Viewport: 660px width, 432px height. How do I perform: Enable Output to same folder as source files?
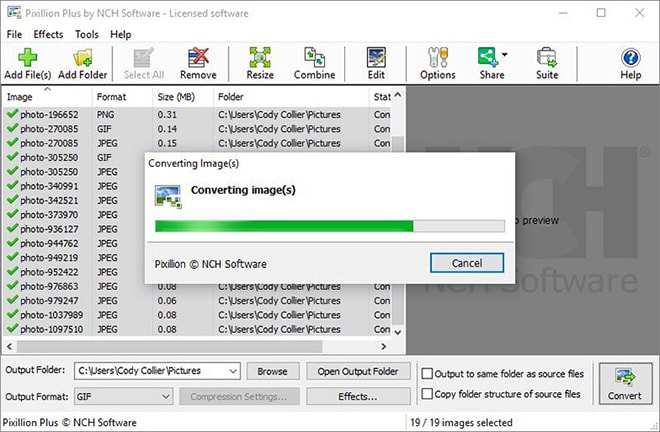(427, 373)
